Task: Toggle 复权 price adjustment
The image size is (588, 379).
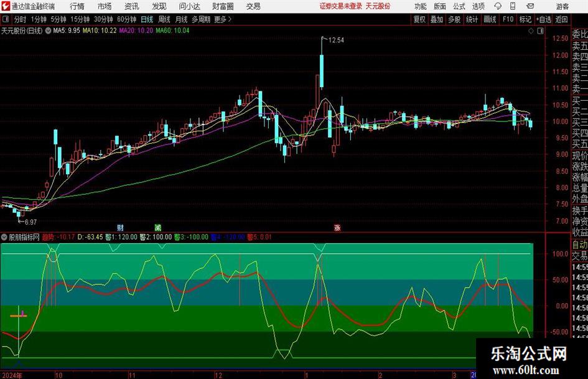Action: point(420,19)
